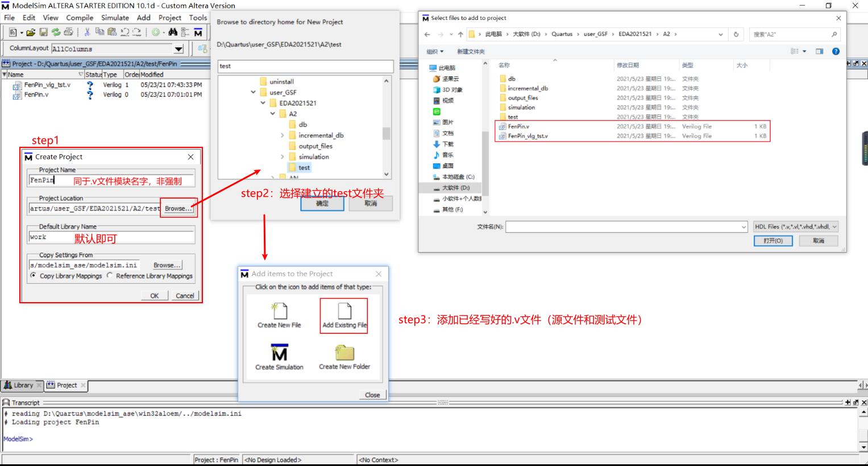The width and height of the screenshot is (868, 466).
Task: Select FenPin_vlg_tst.v in the Project pane
Action: [47, 85]
